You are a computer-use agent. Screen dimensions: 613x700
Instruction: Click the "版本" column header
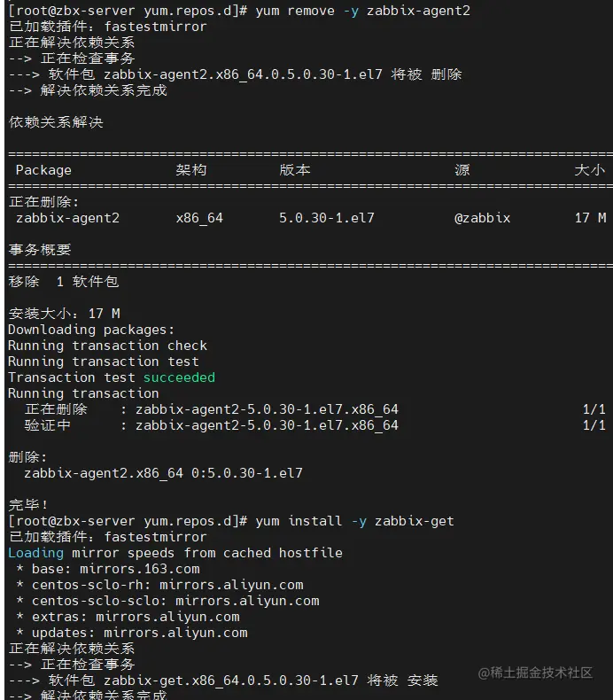[295, 170]
